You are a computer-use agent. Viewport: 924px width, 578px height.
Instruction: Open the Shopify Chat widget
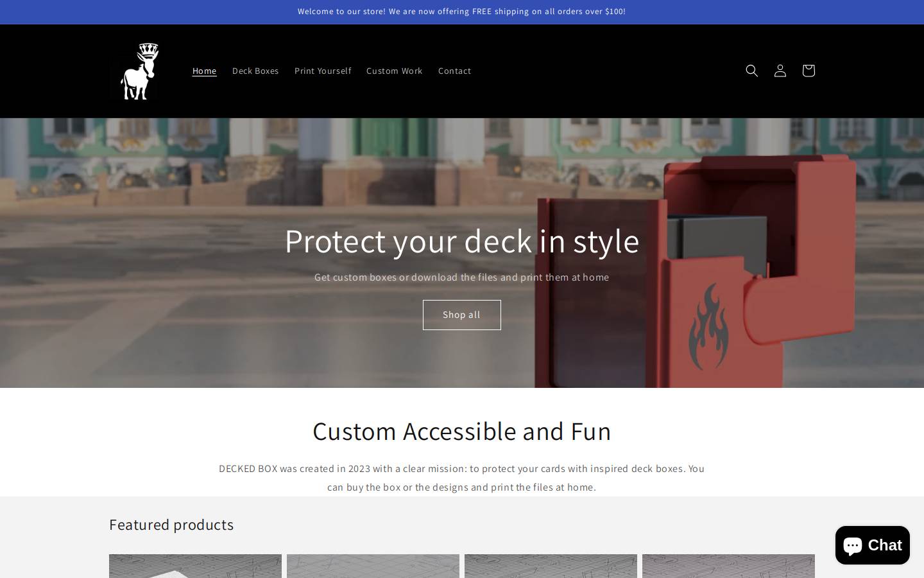click(x=872, y=545)
